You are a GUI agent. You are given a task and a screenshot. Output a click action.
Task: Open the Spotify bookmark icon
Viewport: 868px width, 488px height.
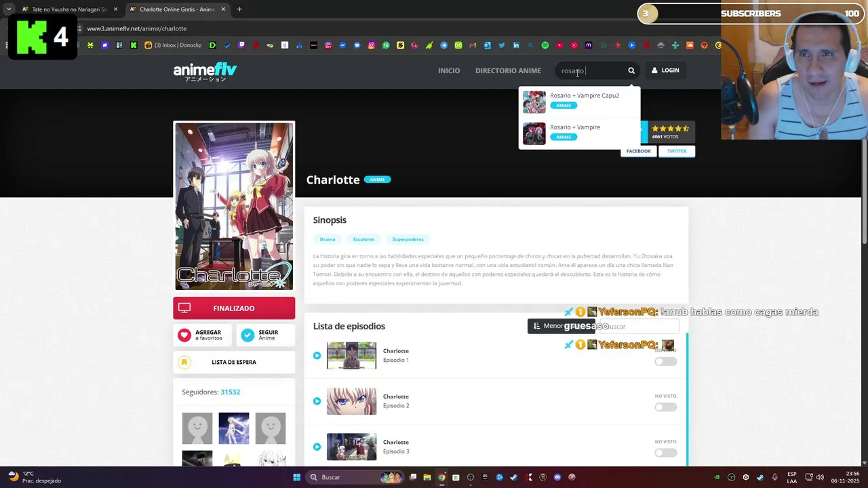pyautogui.click(x=545, y=45)
